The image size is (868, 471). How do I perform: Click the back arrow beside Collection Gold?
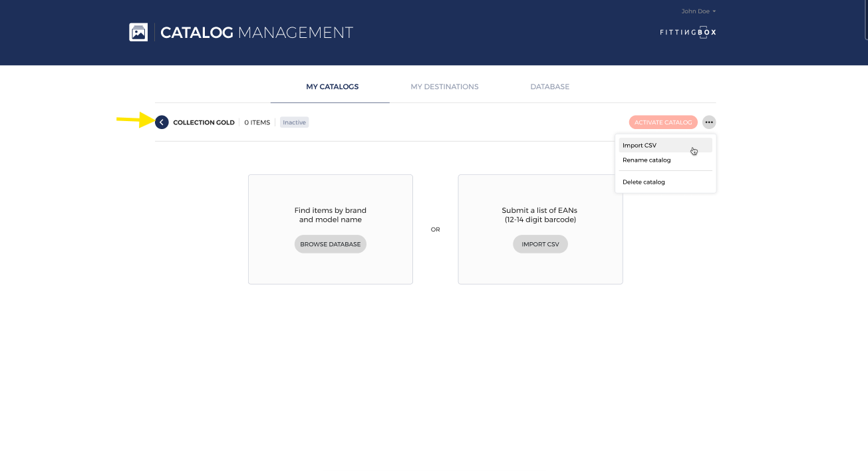(162, 122)
